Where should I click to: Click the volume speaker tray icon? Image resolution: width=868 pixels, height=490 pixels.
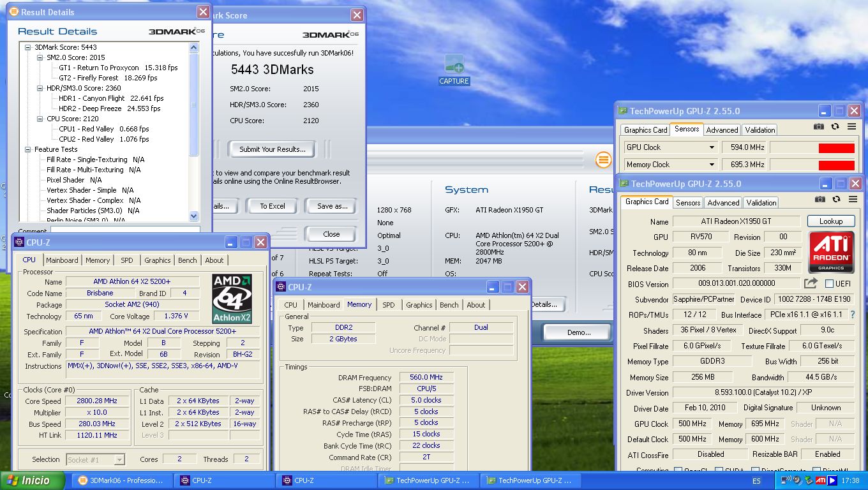(x=797, y=480)
